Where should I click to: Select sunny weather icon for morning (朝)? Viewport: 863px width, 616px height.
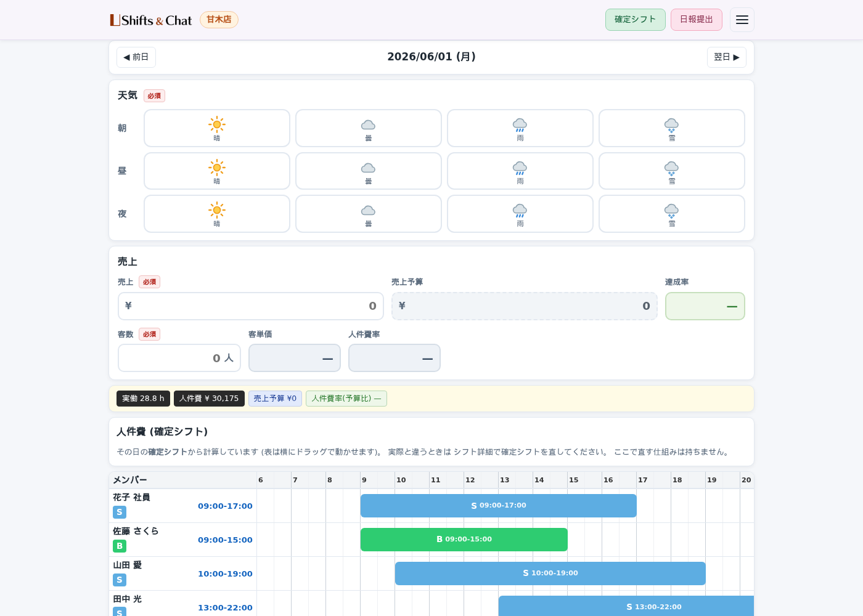[217, 124]
